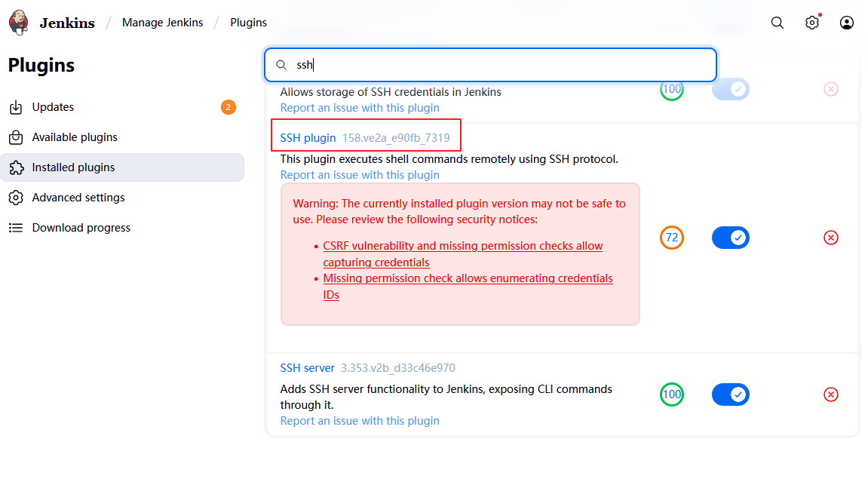
Task: Click the orange 2 updates badge
Action: (228, 107)
